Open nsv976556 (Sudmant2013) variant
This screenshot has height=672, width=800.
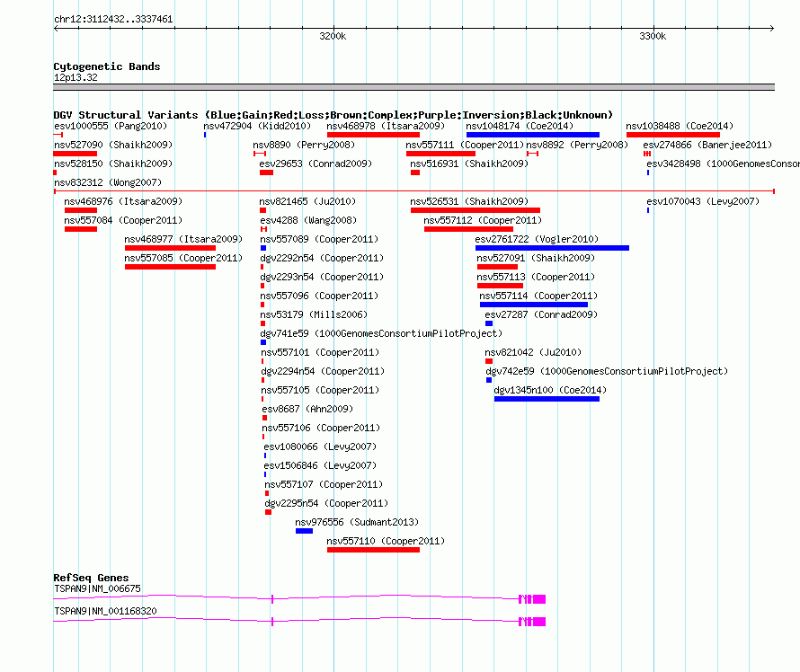click(357, 522)
